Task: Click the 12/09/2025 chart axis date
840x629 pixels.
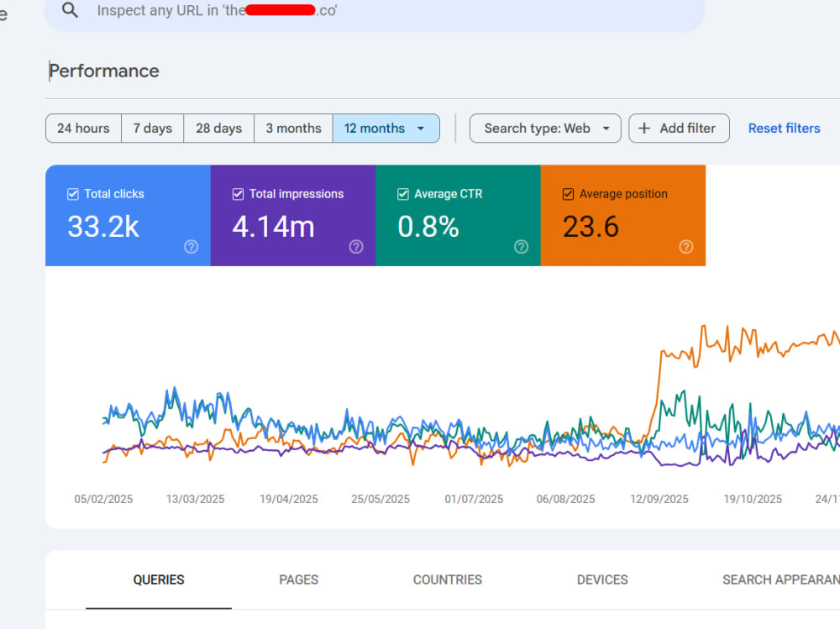Action: [659, 499]
